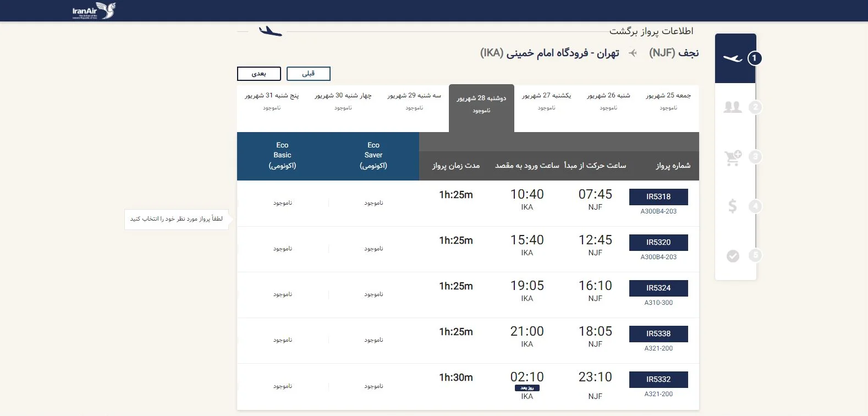This screenshot has height=416, width=868.
Task: Select the پنج شنبه 31 شهریور tab
Action: [272, 101]
